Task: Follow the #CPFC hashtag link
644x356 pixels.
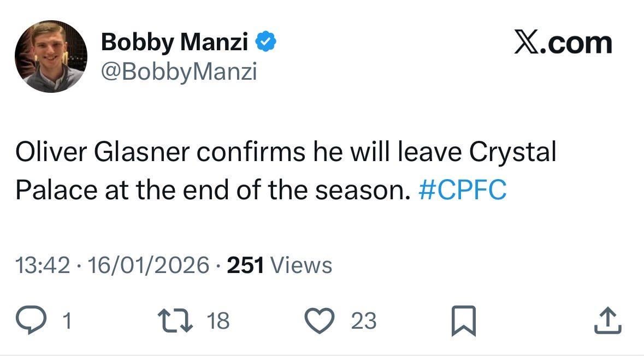Action: [x=462, y=190]
